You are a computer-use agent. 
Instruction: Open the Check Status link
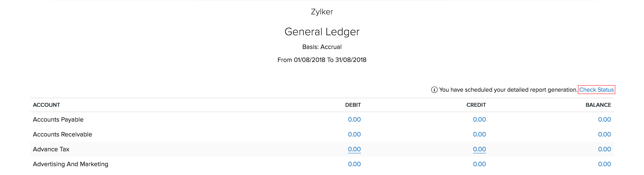596,90
